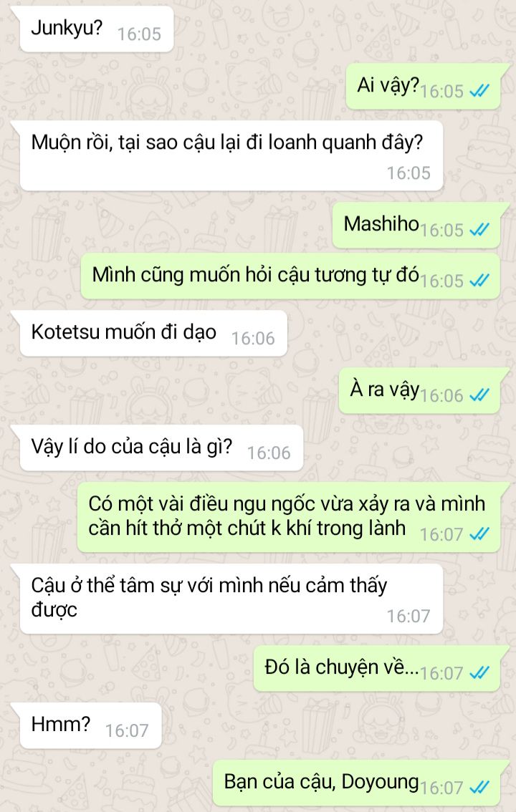Click read ticks on 'Đó là chuyện về...' message
516x812 pixels.
point(479,673)
